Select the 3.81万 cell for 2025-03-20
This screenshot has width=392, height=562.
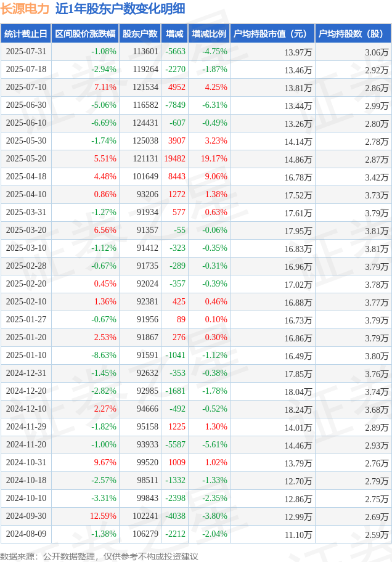click(377, 231)
